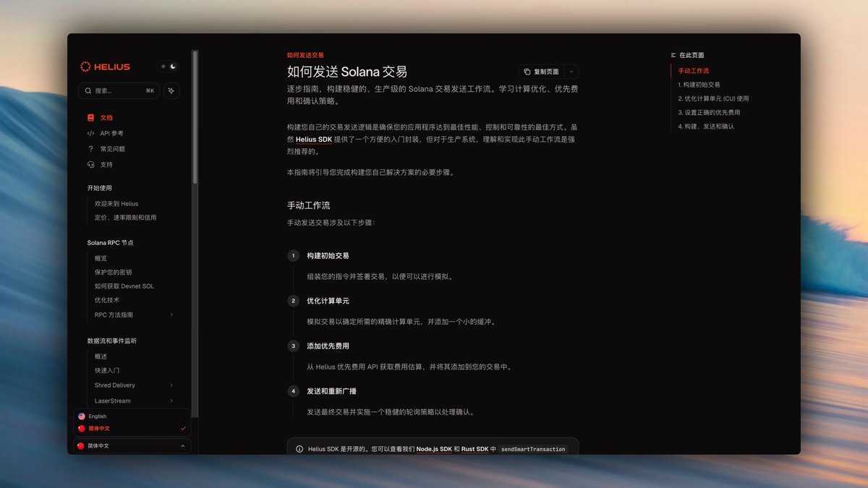Open 概述 under 数据流和事件监听
The height and width of the screenshot is (488, 868).
click(x=101, y=356)
